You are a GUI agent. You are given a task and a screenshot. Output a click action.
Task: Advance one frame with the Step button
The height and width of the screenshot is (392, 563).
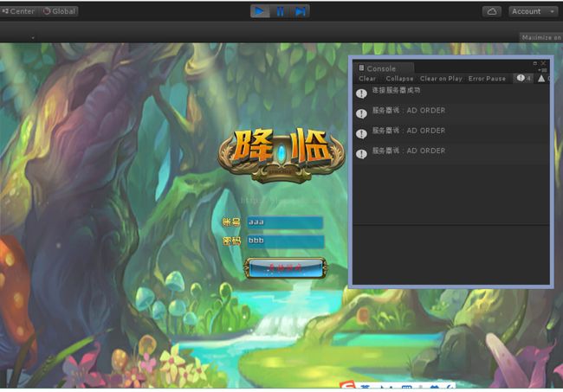click(301, 11)
